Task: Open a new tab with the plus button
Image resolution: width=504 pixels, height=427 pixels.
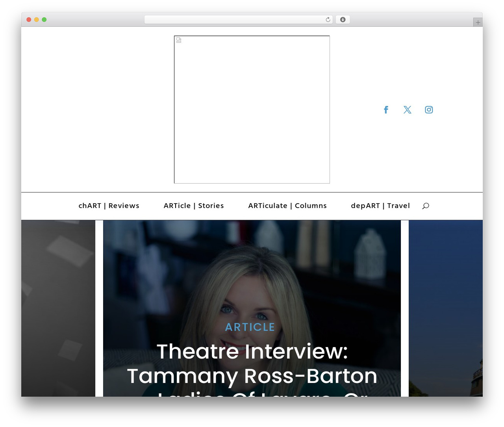Action: pos(478,22)
